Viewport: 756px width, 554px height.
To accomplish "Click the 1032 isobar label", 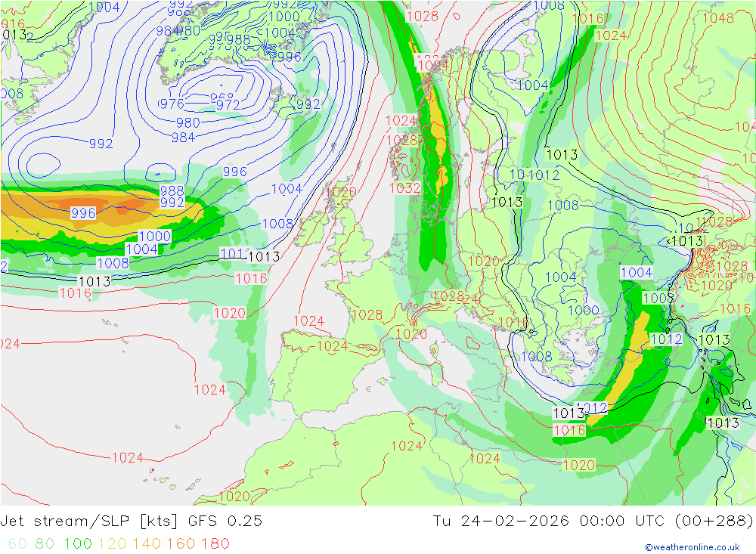I will pyautogui.click(x=405, y=188).
